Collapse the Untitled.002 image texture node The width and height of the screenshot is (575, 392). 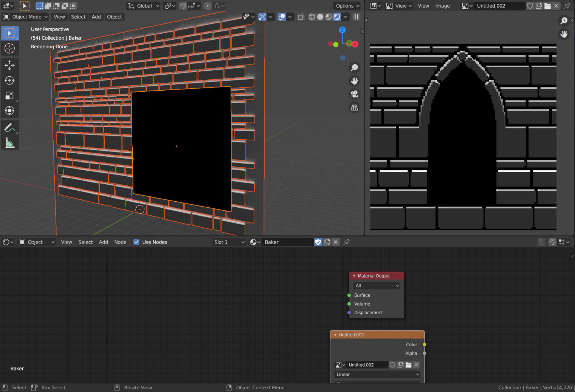335,335
